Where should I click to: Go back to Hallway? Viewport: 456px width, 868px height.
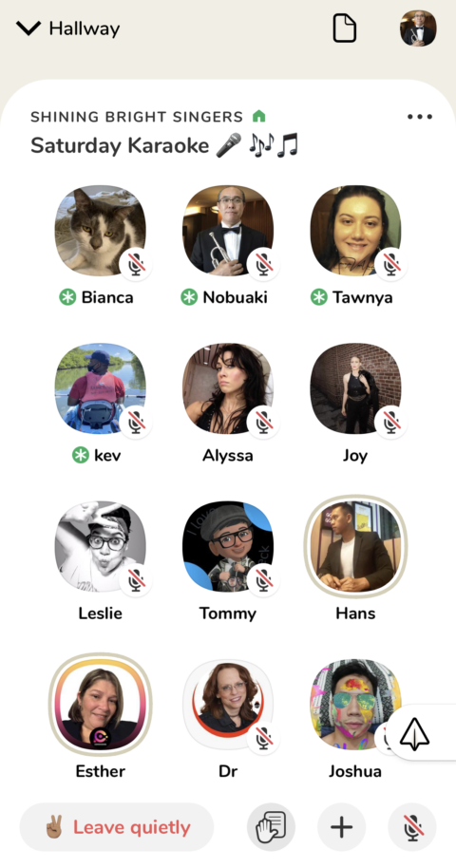pyautogui.click(x=85, y=28)
